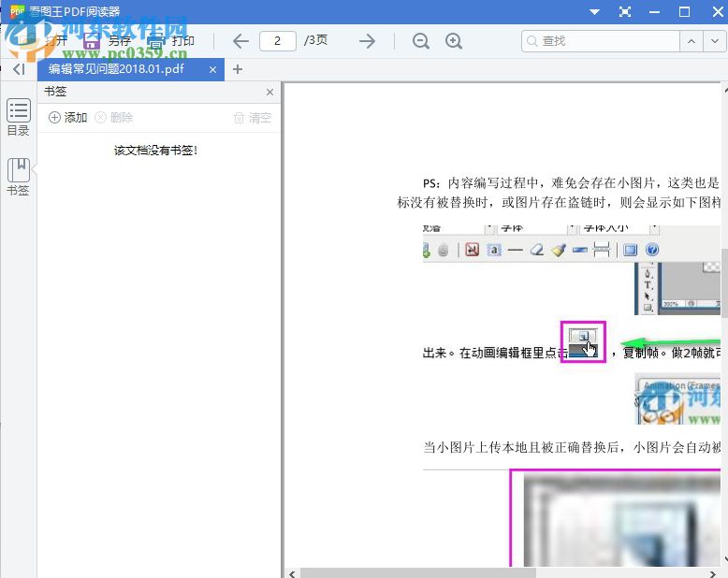Minimize the PDF reader window

(x=655, y=12)
